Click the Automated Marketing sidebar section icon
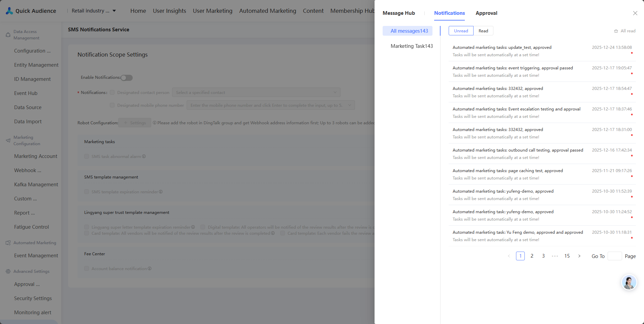Image resolution: width=644 pixels, height=324 pixels. [x=8, y=243]
